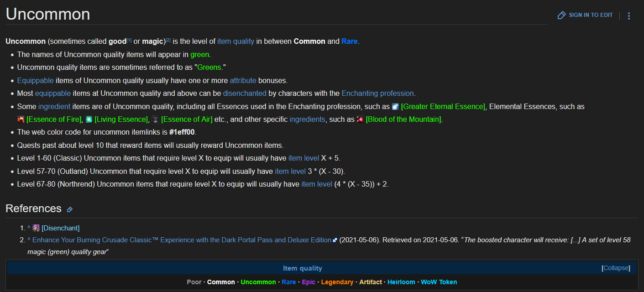Open the disenchanted link
Viewport: 644px width, 292px height.
pyautogui.click(x=245, y=93)
